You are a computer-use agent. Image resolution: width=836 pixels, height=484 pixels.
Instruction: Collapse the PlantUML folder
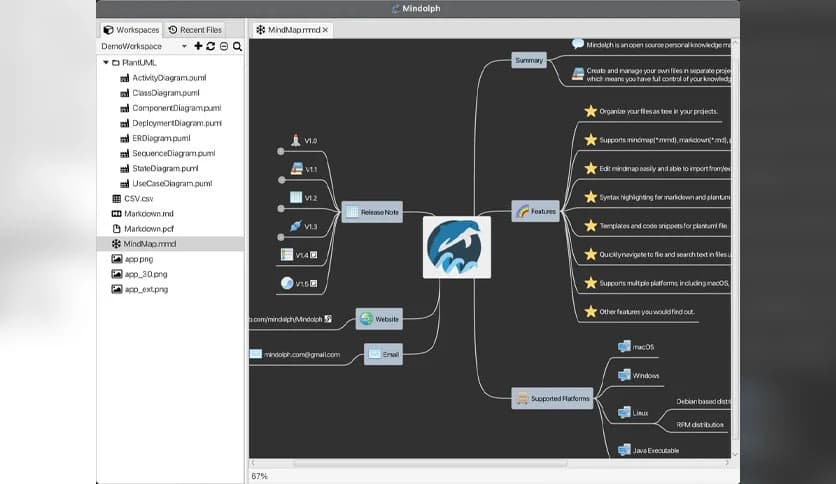point(105,62)
